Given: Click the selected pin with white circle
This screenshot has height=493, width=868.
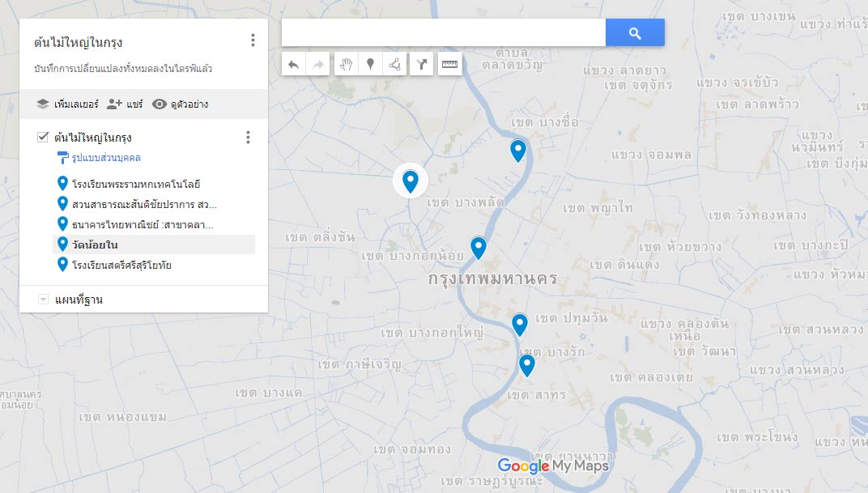Looking at the screenshot, I should coord(411,181).
